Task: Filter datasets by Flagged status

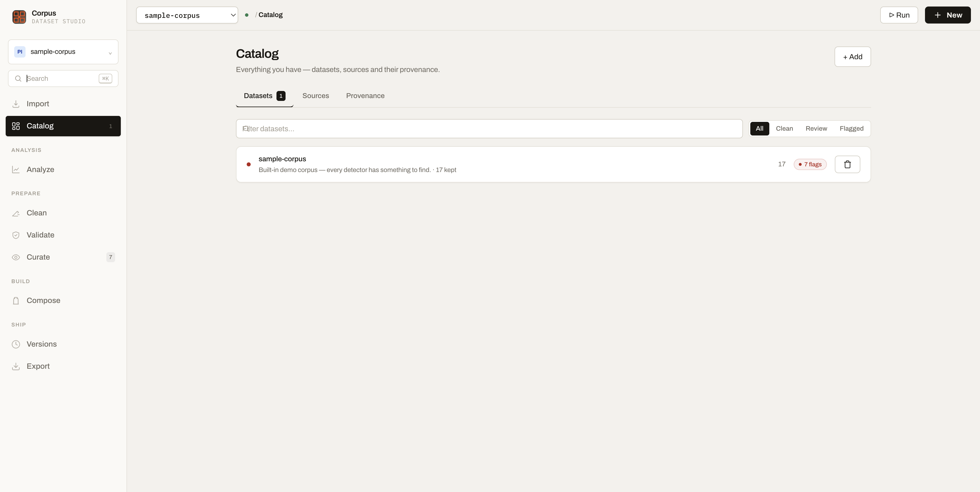Action: [x=852, y=128]
